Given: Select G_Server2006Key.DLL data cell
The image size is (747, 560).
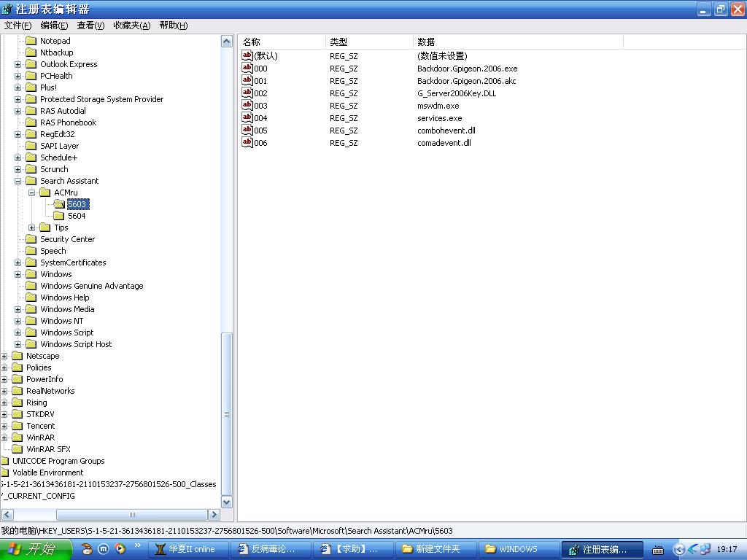Looking at the screenshot, I should point(457,93).
